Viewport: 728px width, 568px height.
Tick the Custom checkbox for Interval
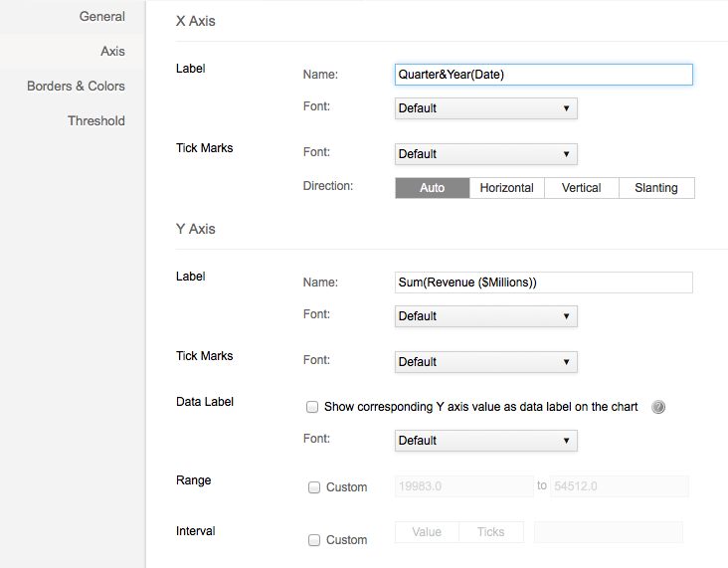[314, 540]
